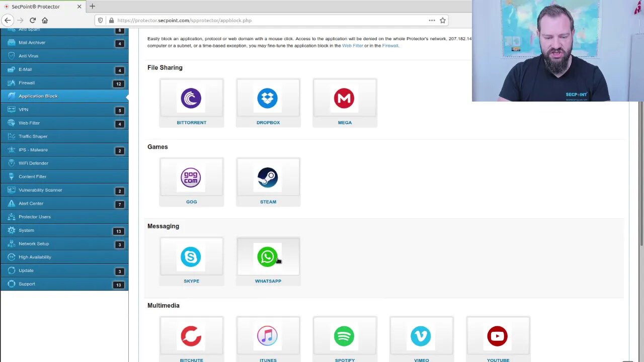
Task: Click the URL address bar
Action: 271,21
